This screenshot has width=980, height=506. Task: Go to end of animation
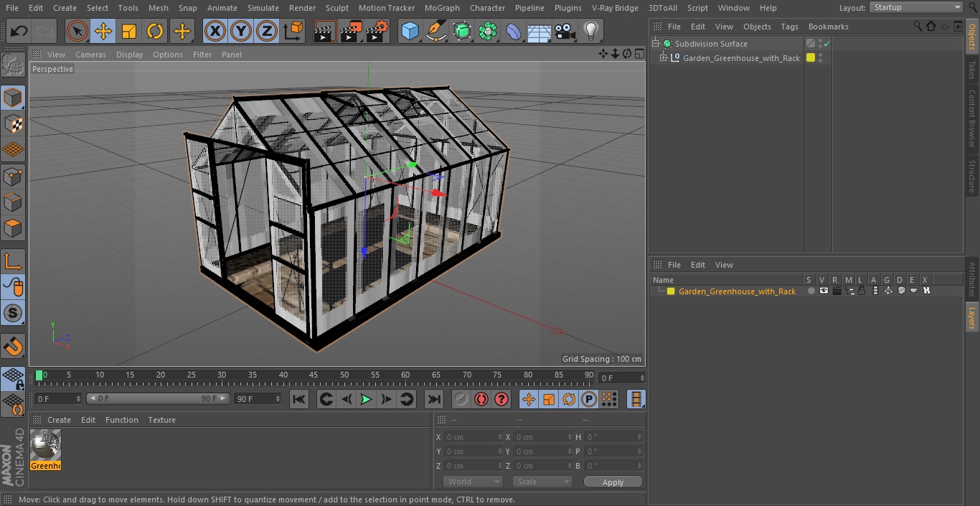tap(433, 400)
